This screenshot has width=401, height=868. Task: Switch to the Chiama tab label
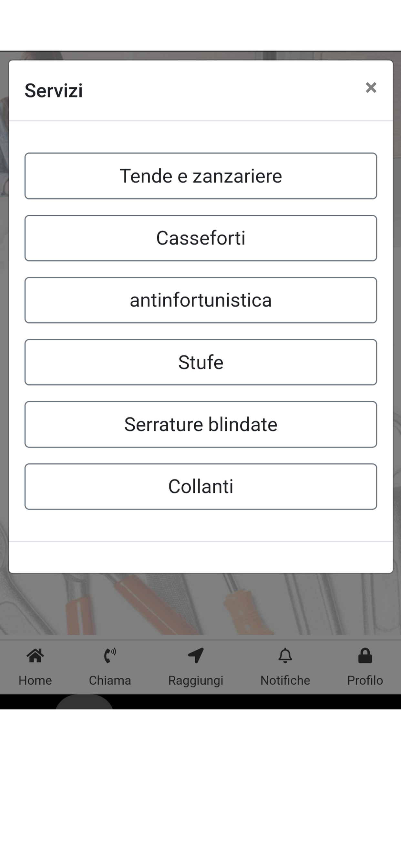110,680
